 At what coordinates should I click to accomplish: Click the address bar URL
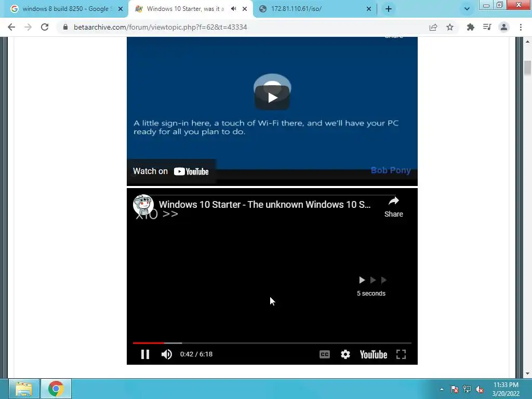(160, 27)
